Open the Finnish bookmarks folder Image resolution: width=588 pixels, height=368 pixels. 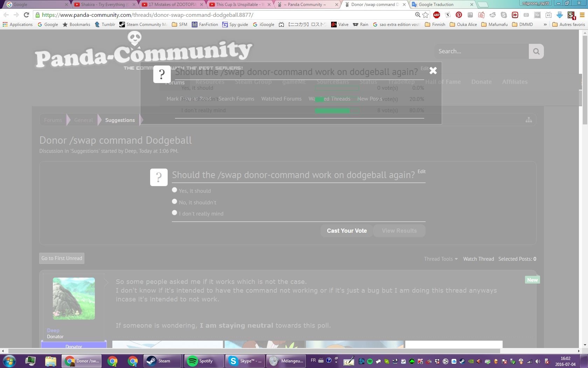[435, 25]
